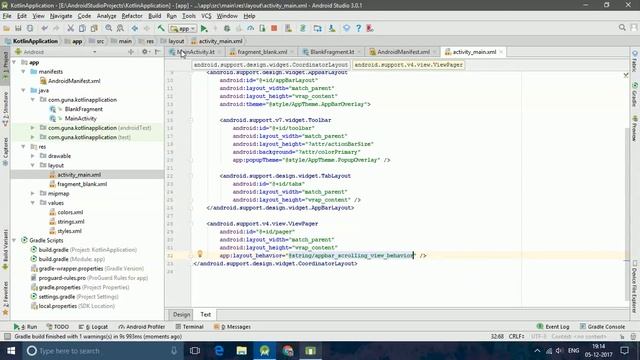Open the Event Log panel
The width and height of the screenshot is (640, 360).
553,327
